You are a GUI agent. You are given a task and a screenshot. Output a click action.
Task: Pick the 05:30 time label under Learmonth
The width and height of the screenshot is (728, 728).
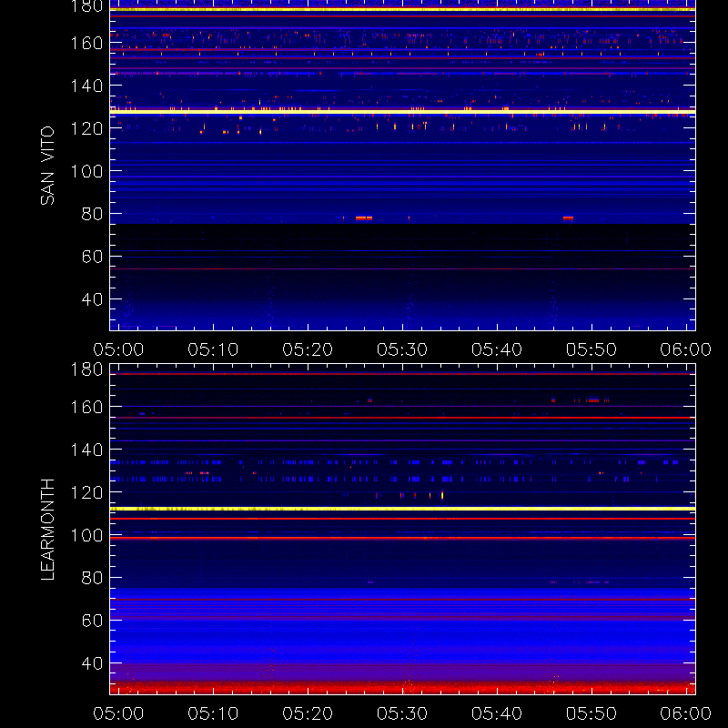402,713
